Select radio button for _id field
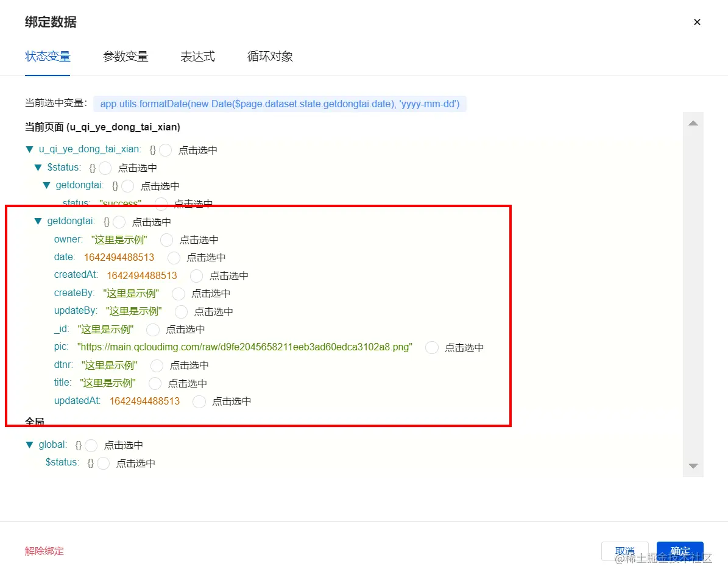 coord(153,330)
